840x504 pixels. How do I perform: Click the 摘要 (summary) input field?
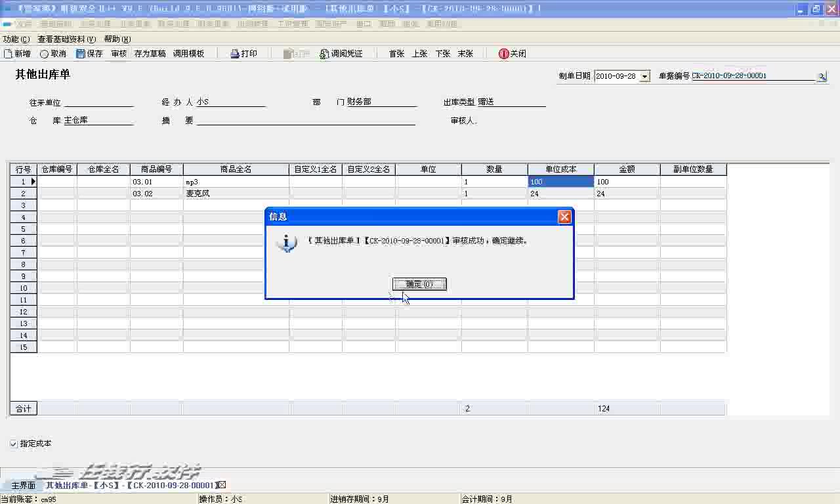(306, 121)
